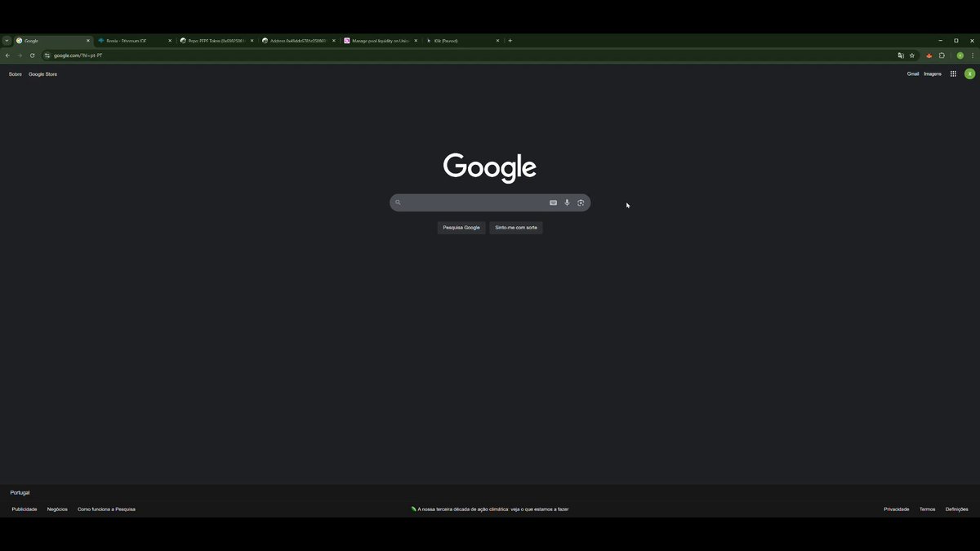Screen dimensions: 980x551
Task: Start voice search with microphone
Action: click(567, 202)
